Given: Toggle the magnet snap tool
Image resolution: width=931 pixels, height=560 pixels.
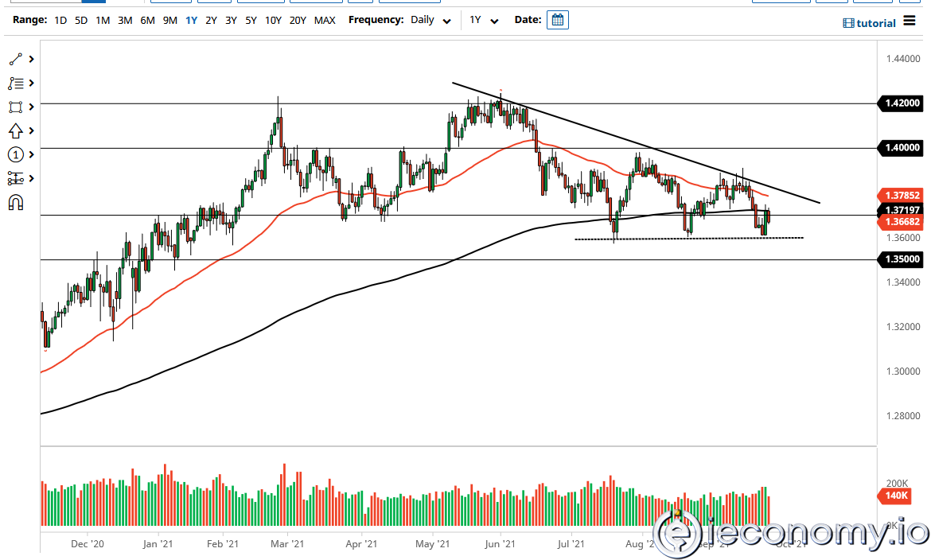Looking at the screenshot, I should pyautogui.click(x=14, y=202).
